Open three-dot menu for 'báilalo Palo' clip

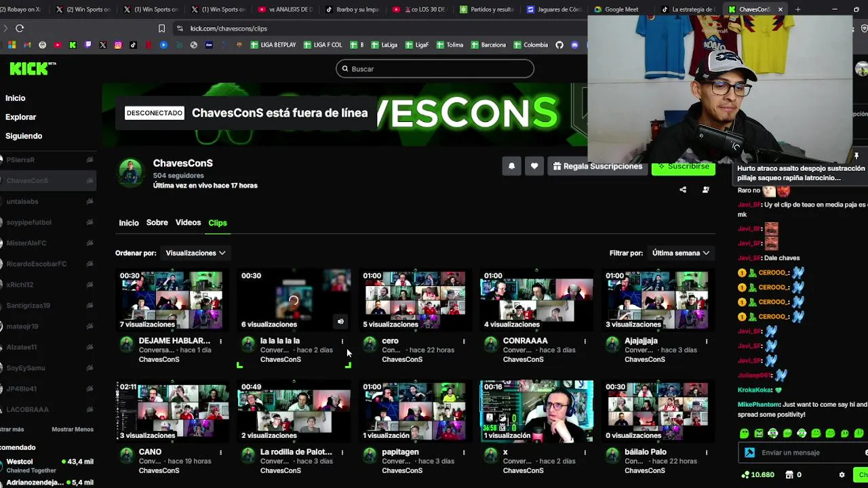coord(706,452)
